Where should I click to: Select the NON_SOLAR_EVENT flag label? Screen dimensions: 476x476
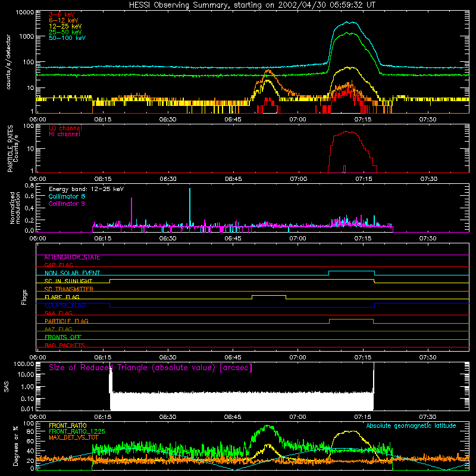pyautogui.click(x=72, y=273)
